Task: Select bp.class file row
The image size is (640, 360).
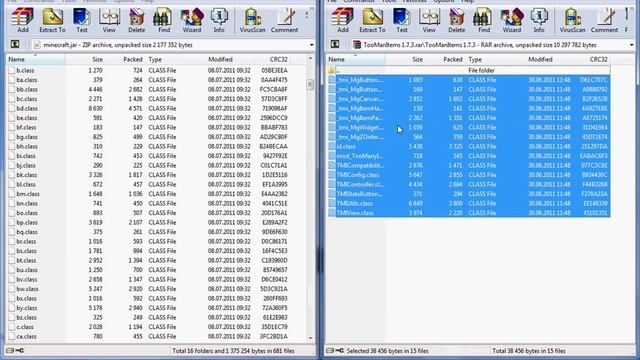Action: point(149,222)
